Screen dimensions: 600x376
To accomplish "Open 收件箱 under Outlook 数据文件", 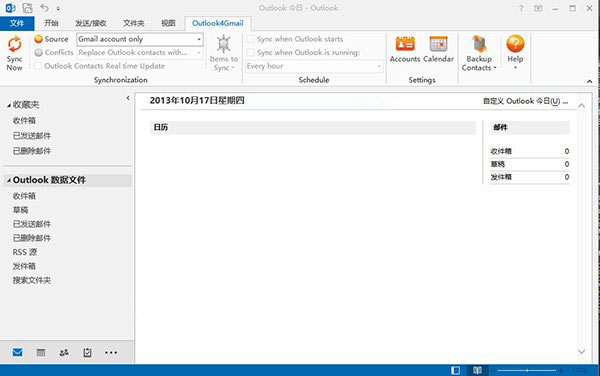I will pyautogui.click(x=24, y=196).
